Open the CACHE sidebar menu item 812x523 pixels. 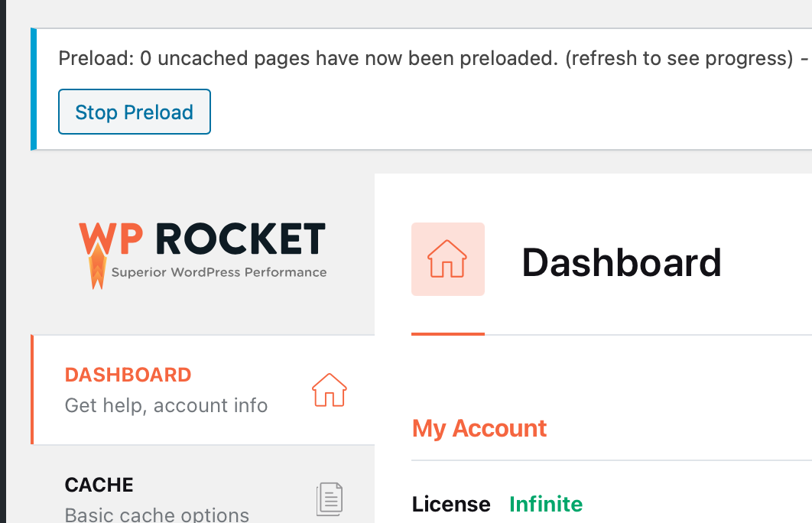(99, 486)
